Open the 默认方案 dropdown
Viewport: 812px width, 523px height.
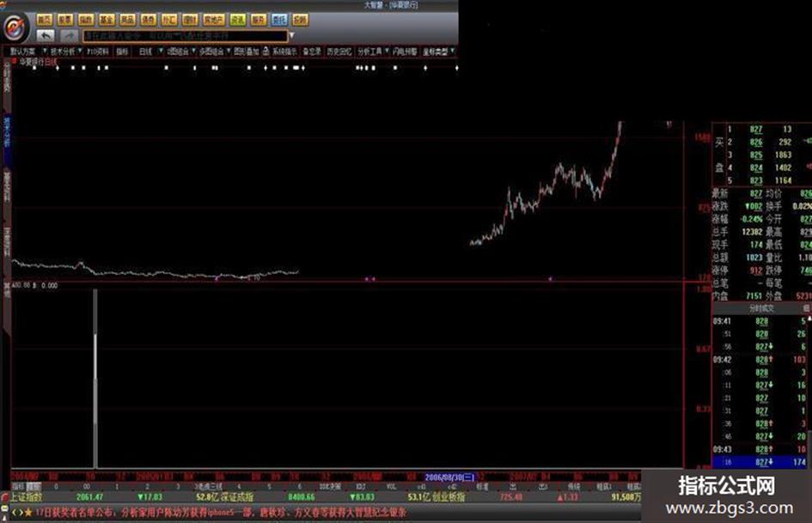pos(27,52)
